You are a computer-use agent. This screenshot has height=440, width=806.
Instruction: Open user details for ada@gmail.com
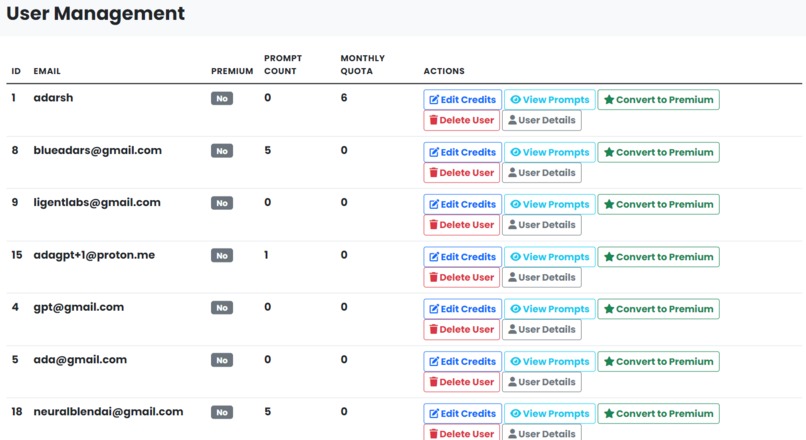click(x=542, y=382)
